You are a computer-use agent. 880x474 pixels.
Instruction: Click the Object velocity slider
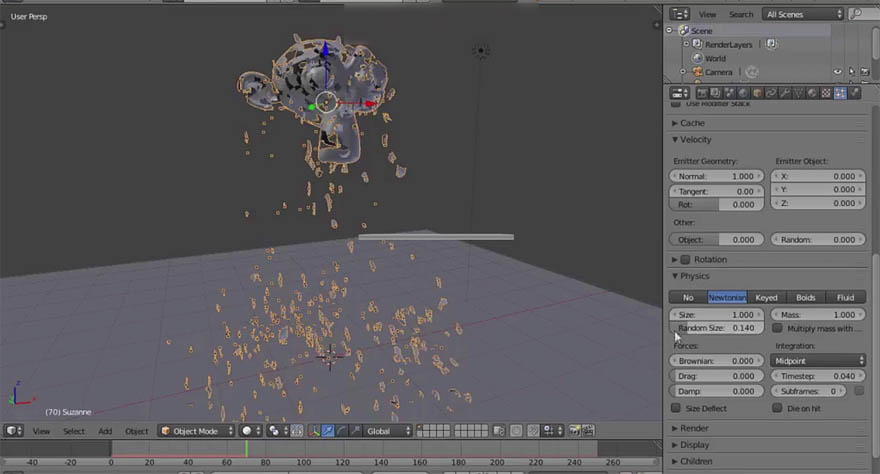pyautogui.click(x=716, y=240)
